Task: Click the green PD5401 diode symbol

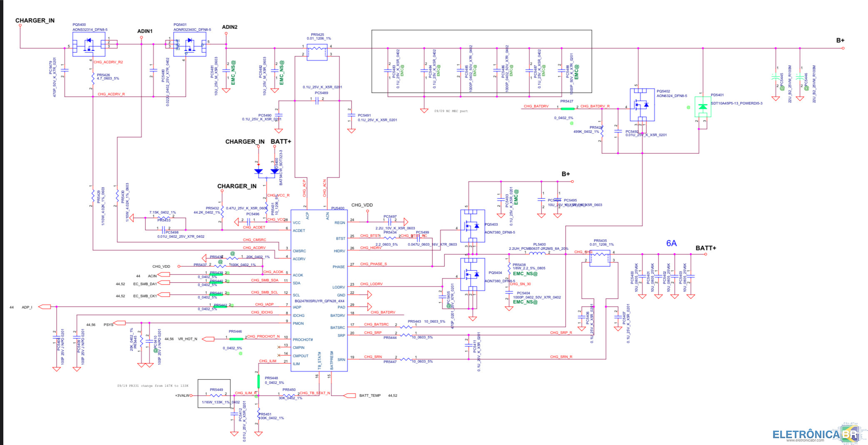Action: pyautogui.click(x=703, y=107)
